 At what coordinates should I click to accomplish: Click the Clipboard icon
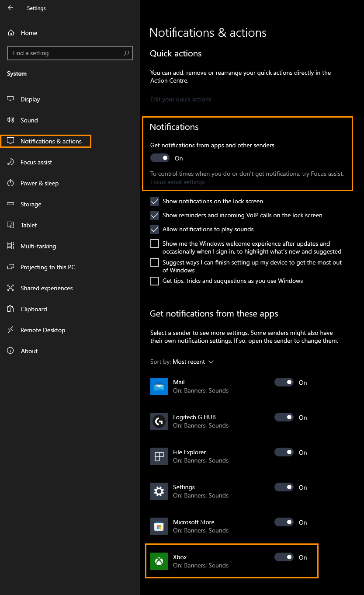point(11,309)
